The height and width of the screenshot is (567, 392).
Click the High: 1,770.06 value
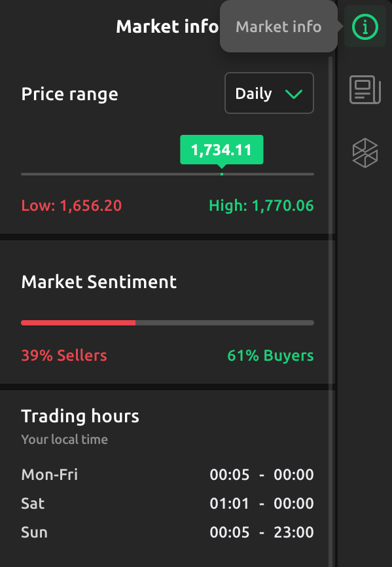(x=261, y=205)
